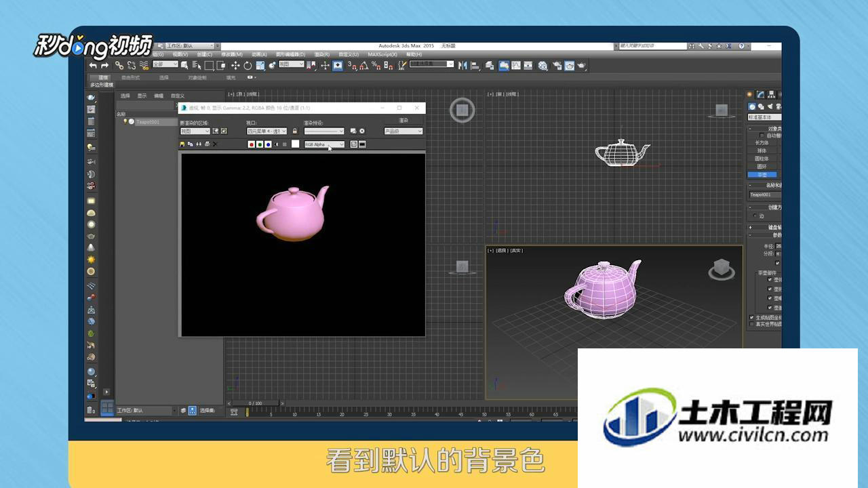Screen dimensions: 868x488
Task: Click Display menu in scene explorer
Action: [142, 96]
